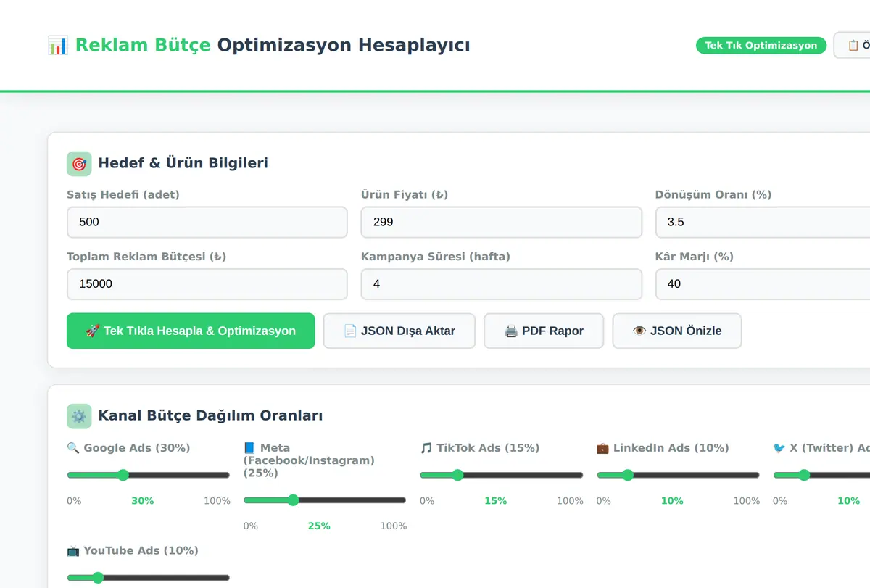Click the green 15% value under TikTok slider
Viewport: 870px width, 588px height.
pos(496,501)
